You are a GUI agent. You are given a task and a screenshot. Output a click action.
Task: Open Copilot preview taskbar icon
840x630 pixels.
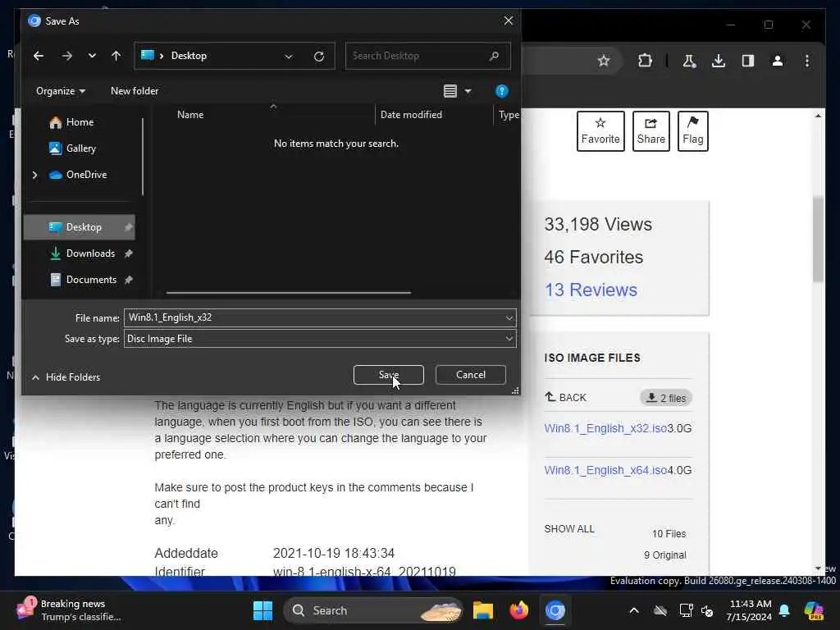point(813,610)
